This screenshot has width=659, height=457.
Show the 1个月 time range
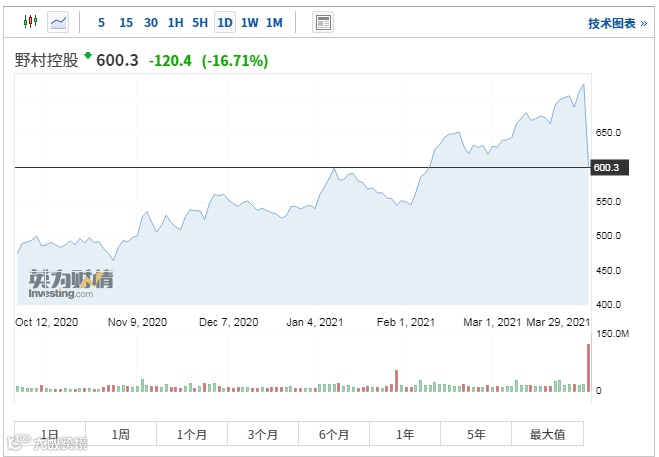click(192, 433)
